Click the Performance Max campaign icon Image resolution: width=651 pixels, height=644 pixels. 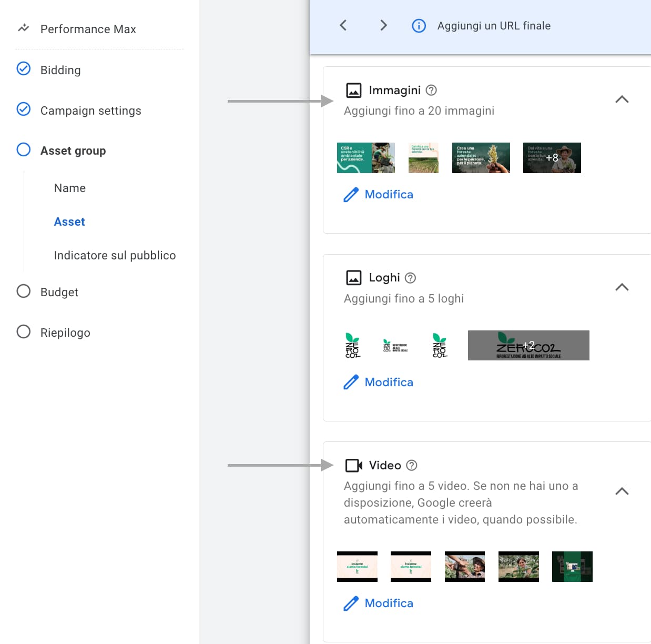tap(24, 28)
